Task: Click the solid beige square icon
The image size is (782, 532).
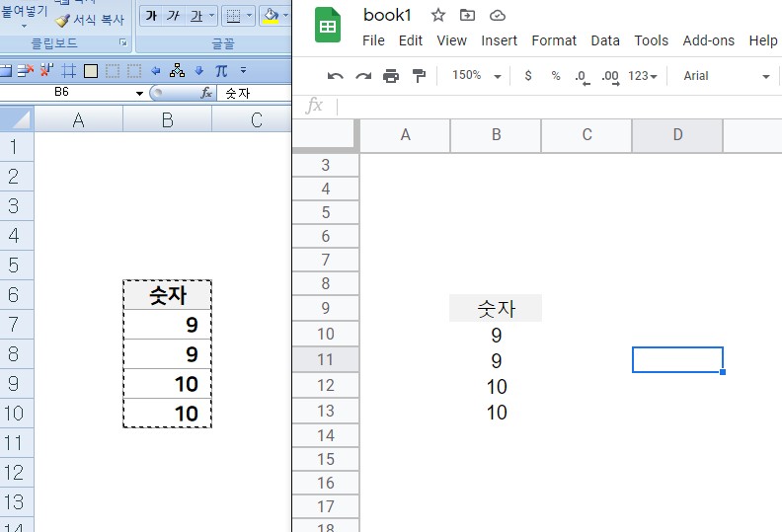Action: pos(91,71)
